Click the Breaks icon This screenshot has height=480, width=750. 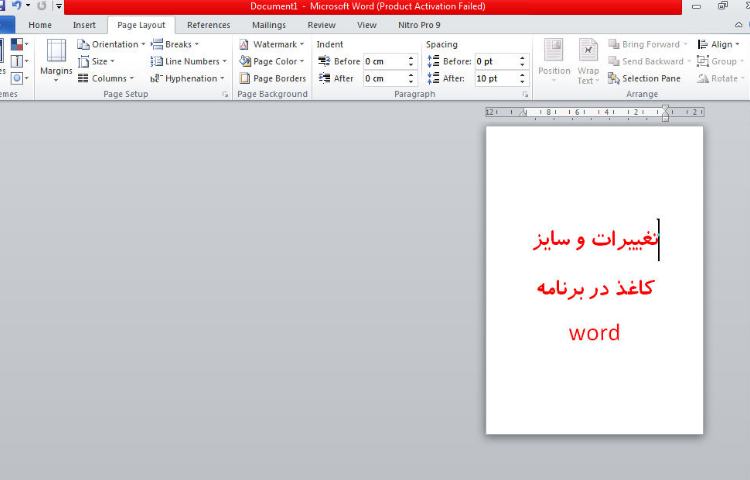point(157,44)
